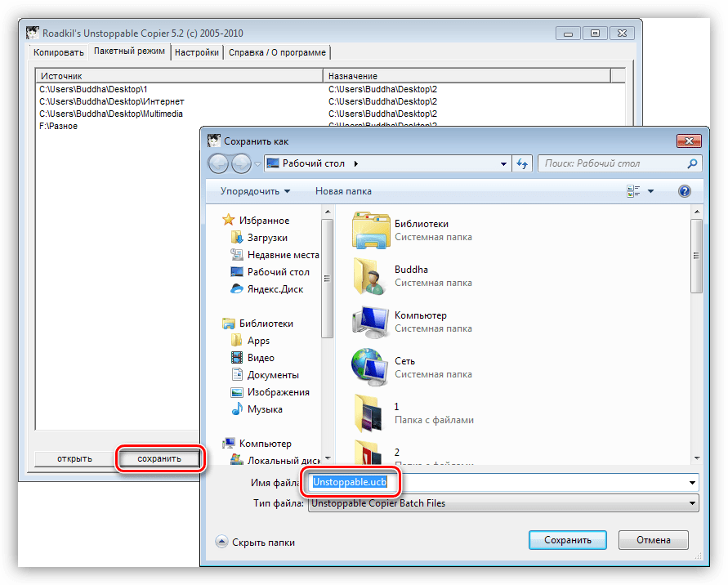
Task: Open the Сеть network icon
Action: pos(371,367)
